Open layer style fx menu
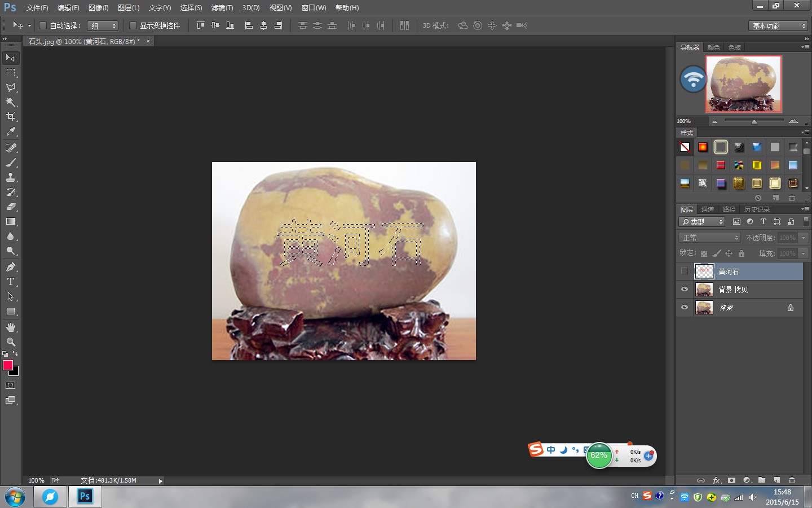The image size is (812, 508). pos(717,480)
